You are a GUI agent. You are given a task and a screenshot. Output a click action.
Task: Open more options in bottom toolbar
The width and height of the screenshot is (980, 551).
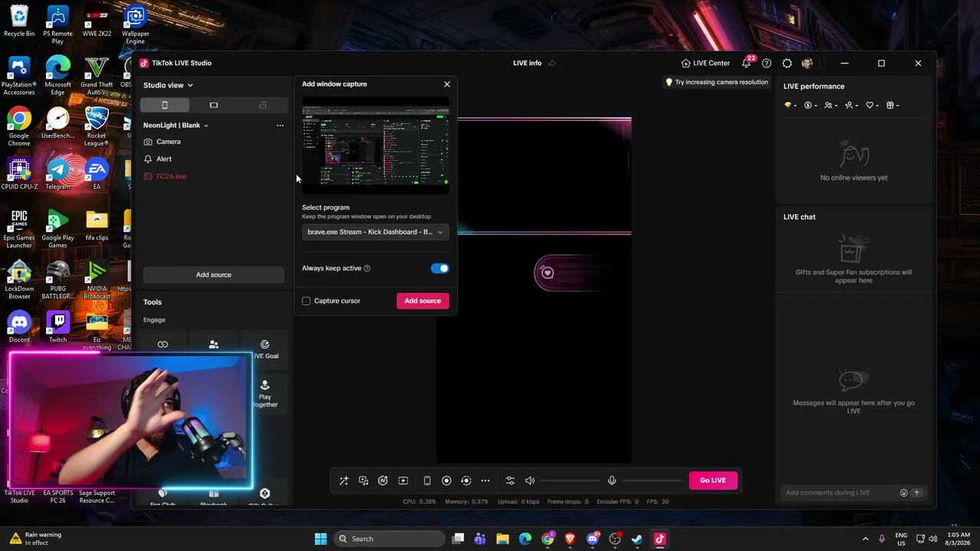[x=485, y=481]
